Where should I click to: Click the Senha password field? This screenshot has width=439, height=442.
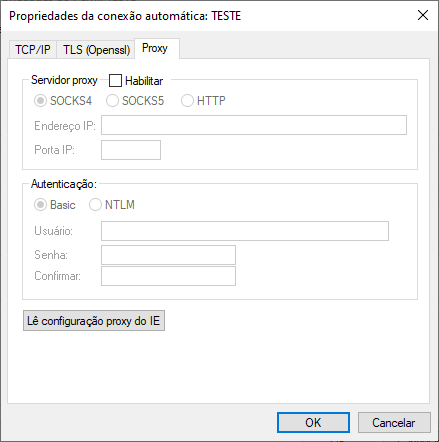[x=168, y=255]
